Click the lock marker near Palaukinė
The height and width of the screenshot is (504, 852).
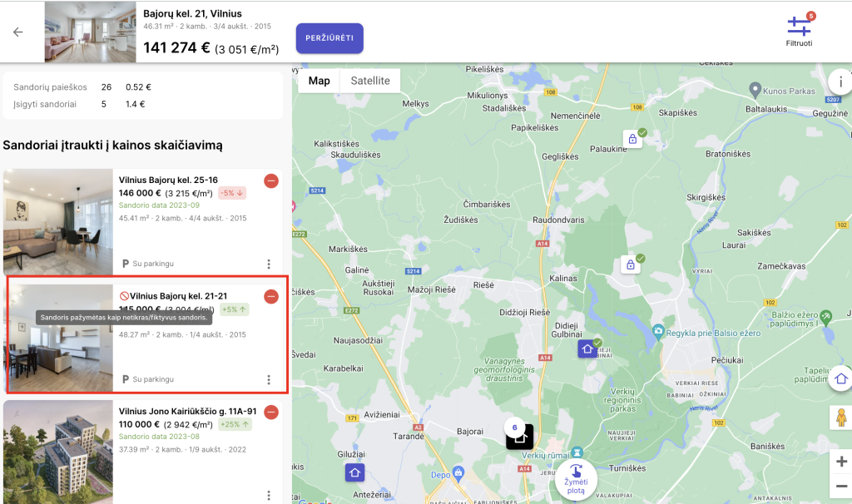[x=633, y=139]
